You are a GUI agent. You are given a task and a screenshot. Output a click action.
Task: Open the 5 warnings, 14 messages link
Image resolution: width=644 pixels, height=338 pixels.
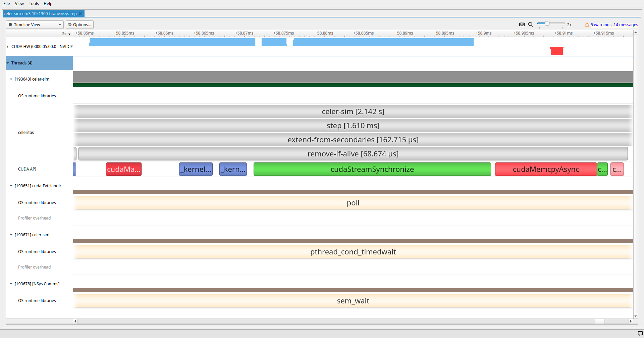click(614, 25)
